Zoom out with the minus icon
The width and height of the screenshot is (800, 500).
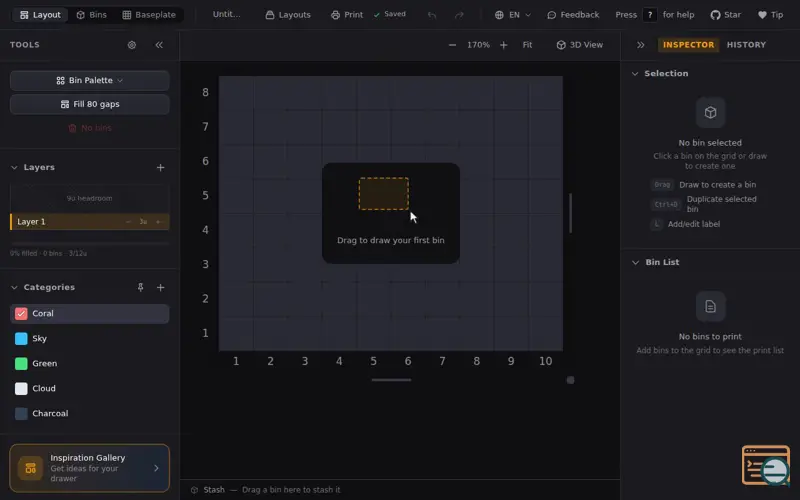tap(452, 45)
